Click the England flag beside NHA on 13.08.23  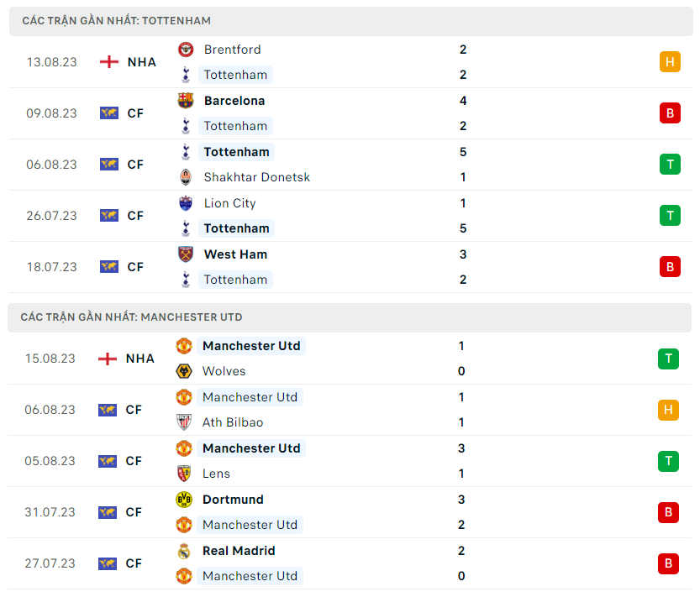(108, 62)
